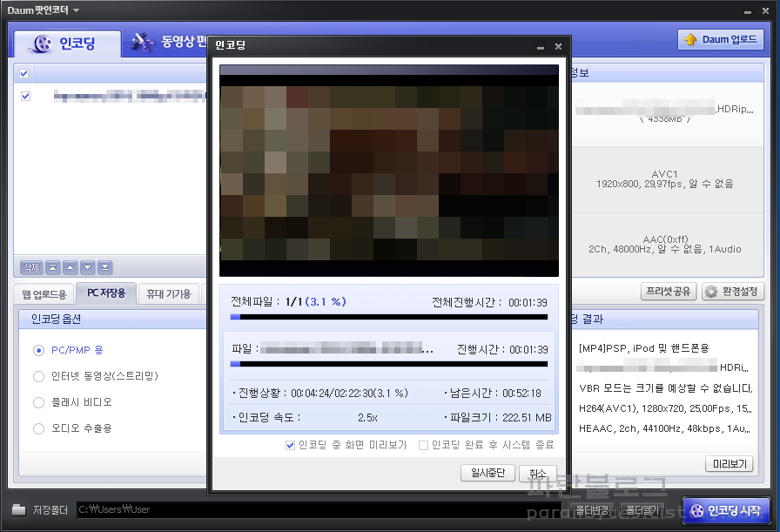Screen dimensions: 780x532
Task: Click the file progress bar under 파일
Action: pos(389,364)
